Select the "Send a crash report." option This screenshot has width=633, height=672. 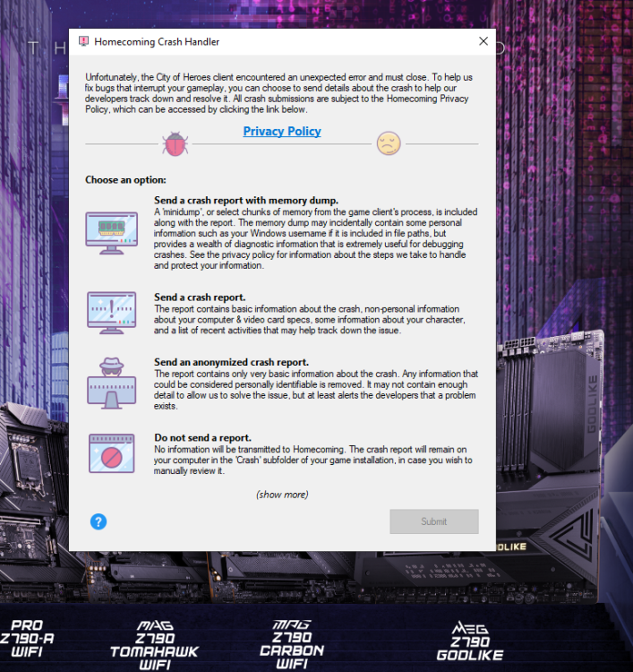pyautogui.click(x=200, y=297)
